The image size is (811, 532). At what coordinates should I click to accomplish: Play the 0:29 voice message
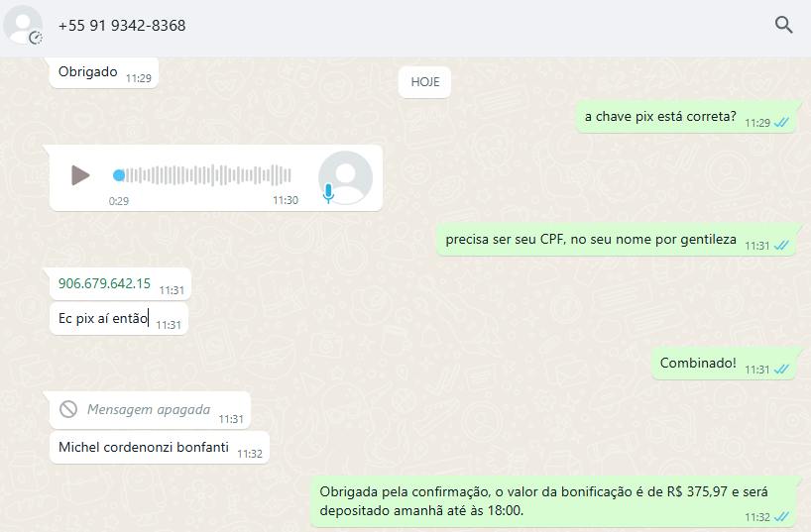pos(80,175)
